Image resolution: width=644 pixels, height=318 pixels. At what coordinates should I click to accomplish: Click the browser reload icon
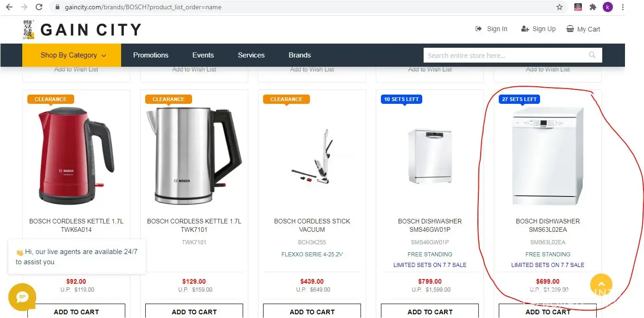pos(39,7)
